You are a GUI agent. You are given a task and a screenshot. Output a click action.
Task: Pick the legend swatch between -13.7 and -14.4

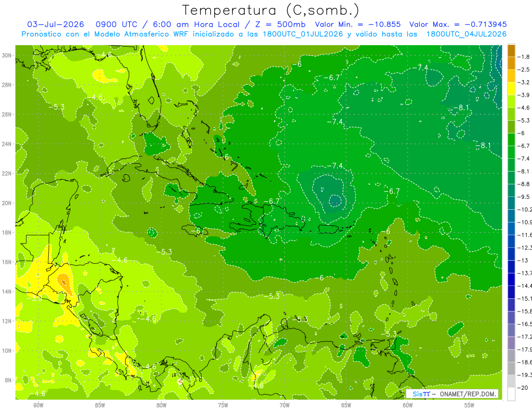point(511,280)
